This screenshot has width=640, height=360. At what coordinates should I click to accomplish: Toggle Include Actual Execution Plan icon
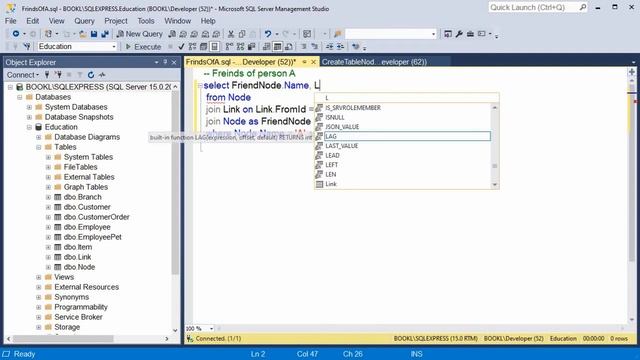229,47
